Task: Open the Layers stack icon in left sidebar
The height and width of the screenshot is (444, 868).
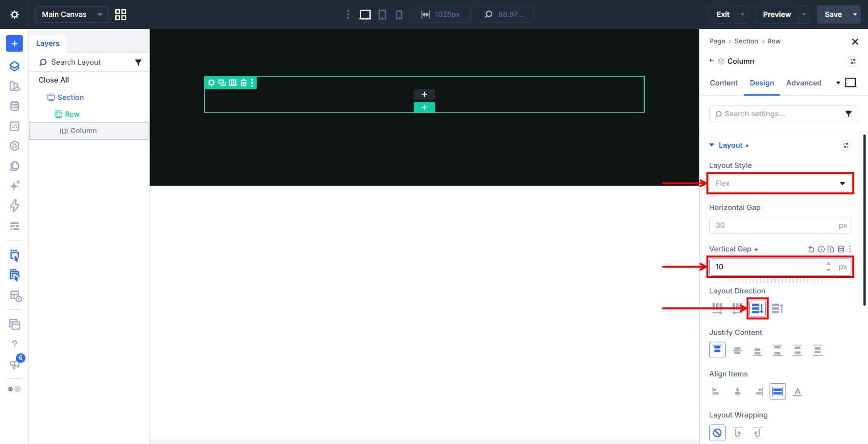Action: (x=14, y=66)
